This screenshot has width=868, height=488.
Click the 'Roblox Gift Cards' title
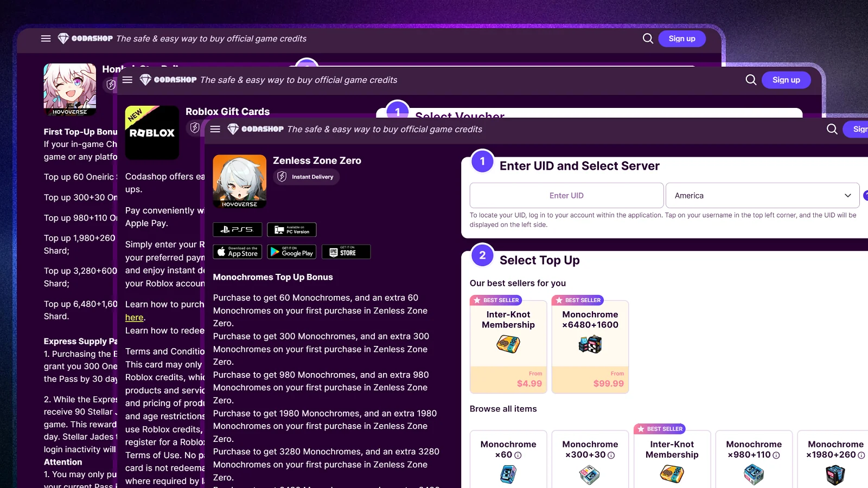pyautogui.click(x=228, y=112)
